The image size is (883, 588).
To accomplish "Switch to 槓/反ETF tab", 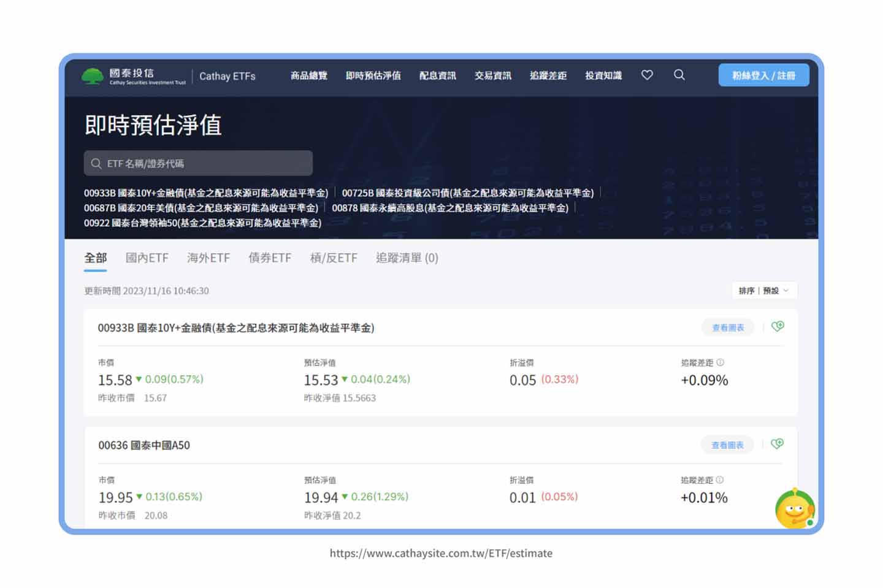I will (x=334, y=258).
